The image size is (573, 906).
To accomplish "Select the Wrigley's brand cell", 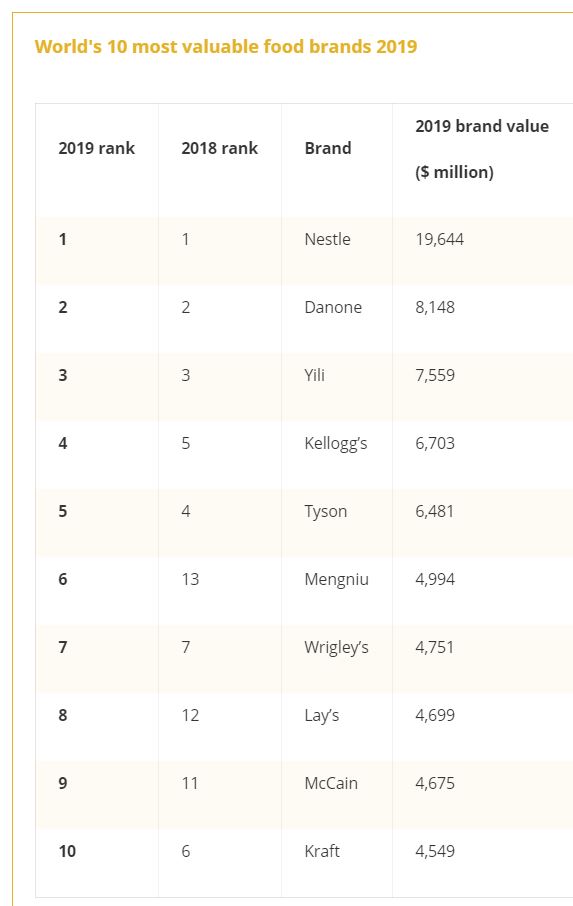I will tap(336, 647).
